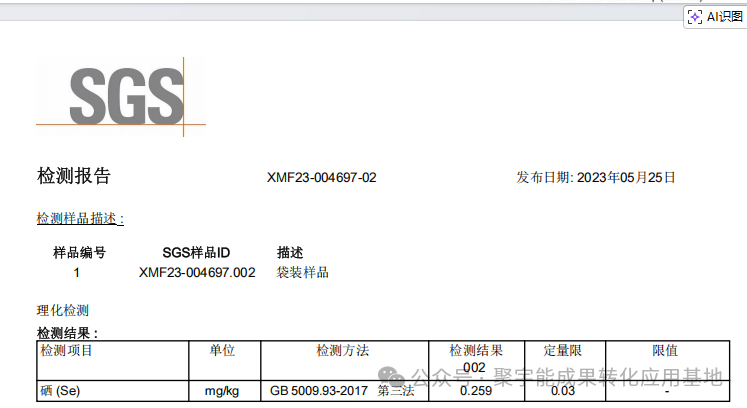The image size is (747, 408).
Task: Click the SGS logo image
Action: [121, 97]
